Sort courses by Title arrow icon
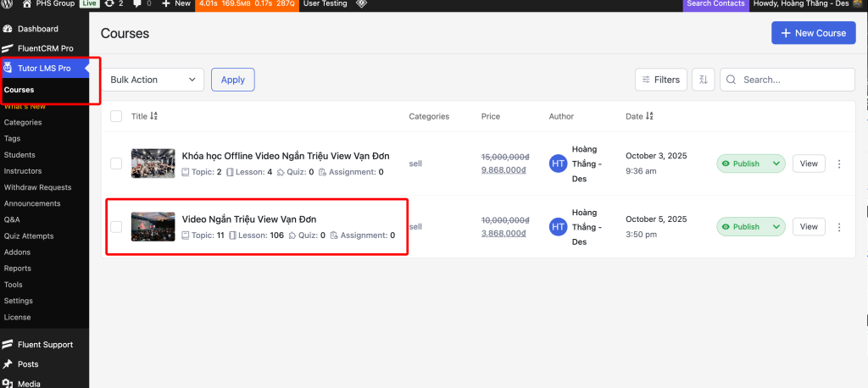This screenshot has width=868, height=388. 154,117
